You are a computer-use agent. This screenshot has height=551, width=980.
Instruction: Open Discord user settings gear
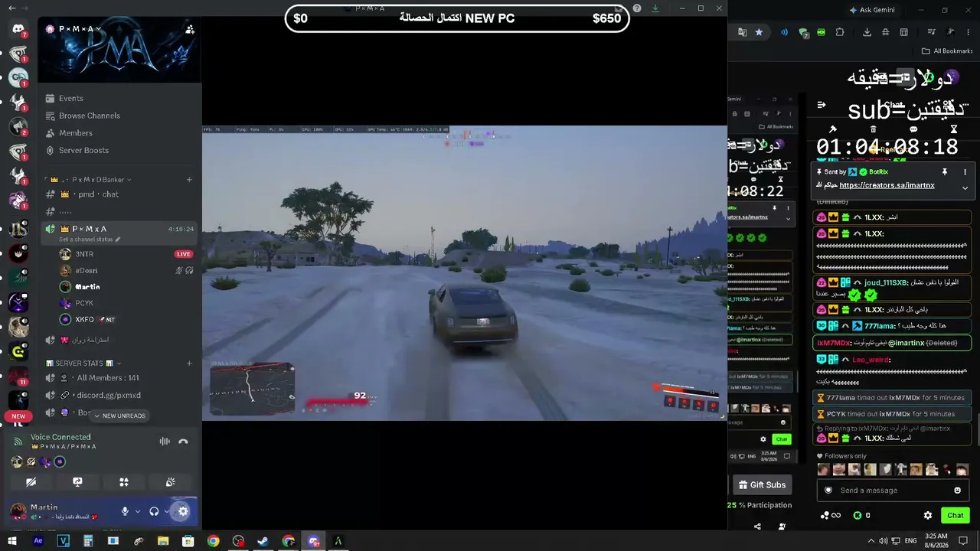tap(183, 511)
